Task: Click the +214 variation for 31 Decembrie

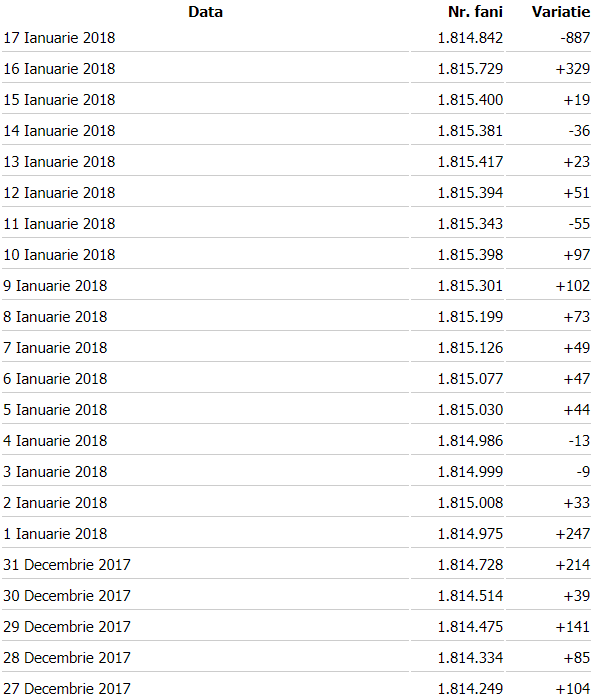Action: point(573,565)
